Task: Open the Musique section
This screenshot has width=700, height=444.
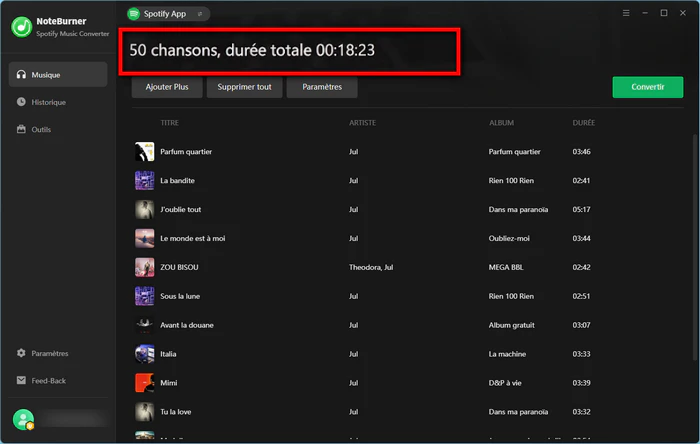Action: (x=58, y=75)
